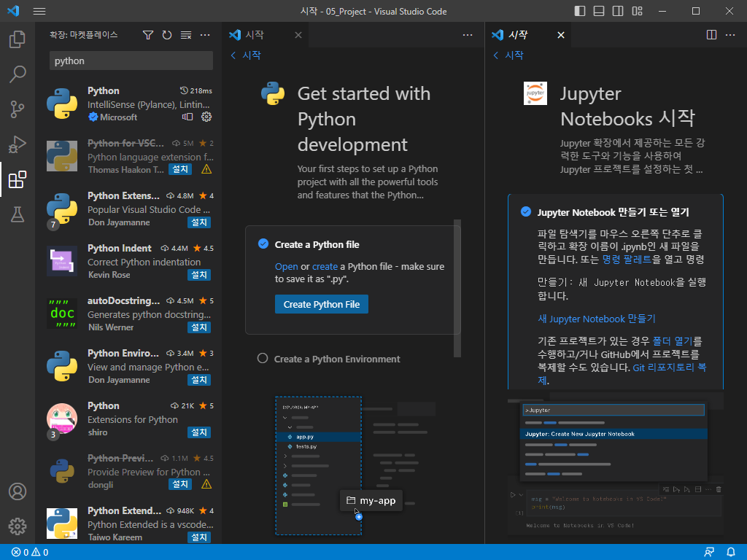This screenshot has width=747, height=560.
Task: Open the Testing flask icon
Action: 18,214
